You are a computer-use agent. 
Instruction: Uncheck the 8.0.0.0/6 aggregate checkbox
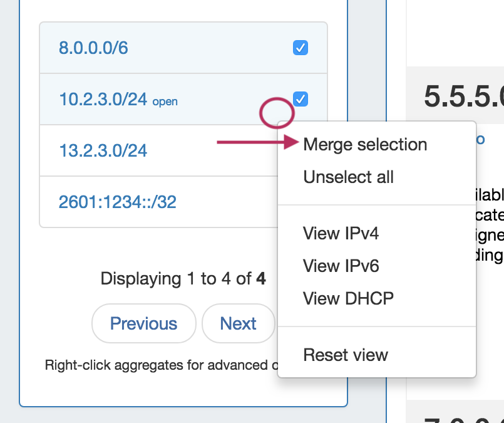point(301,48)
